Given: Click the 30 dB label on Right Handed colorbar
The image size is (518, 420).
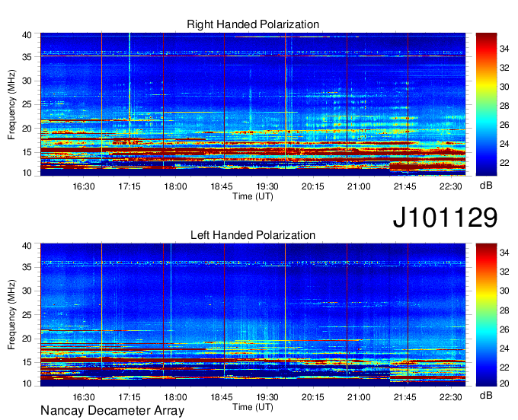Looking at the screenshot, I should click(504, 87).
